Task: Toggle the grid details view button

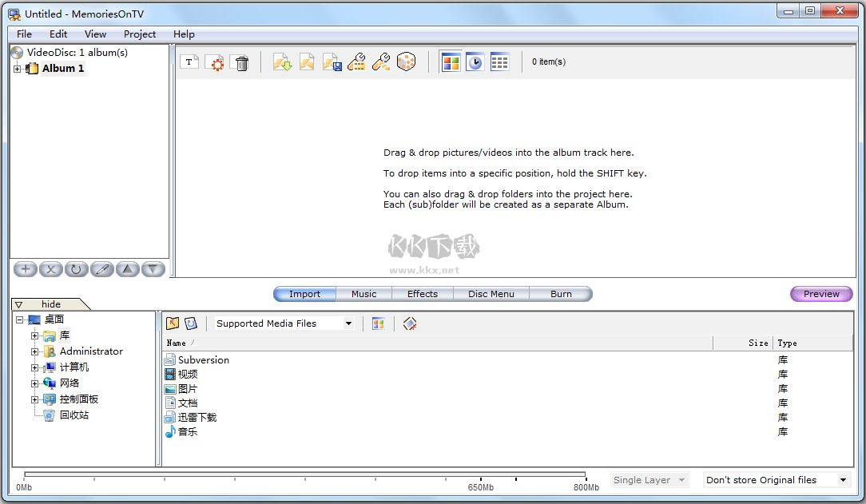Action: coord(499,62)
